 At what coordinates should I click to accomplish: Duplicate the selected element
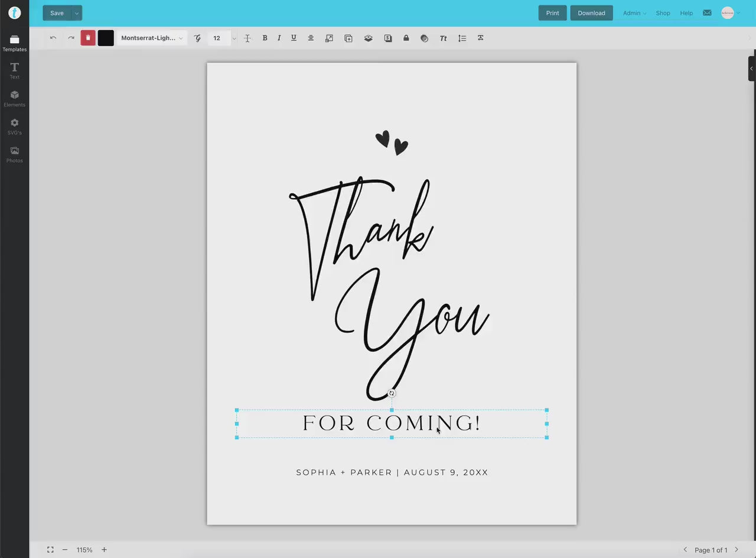point(348,38)
